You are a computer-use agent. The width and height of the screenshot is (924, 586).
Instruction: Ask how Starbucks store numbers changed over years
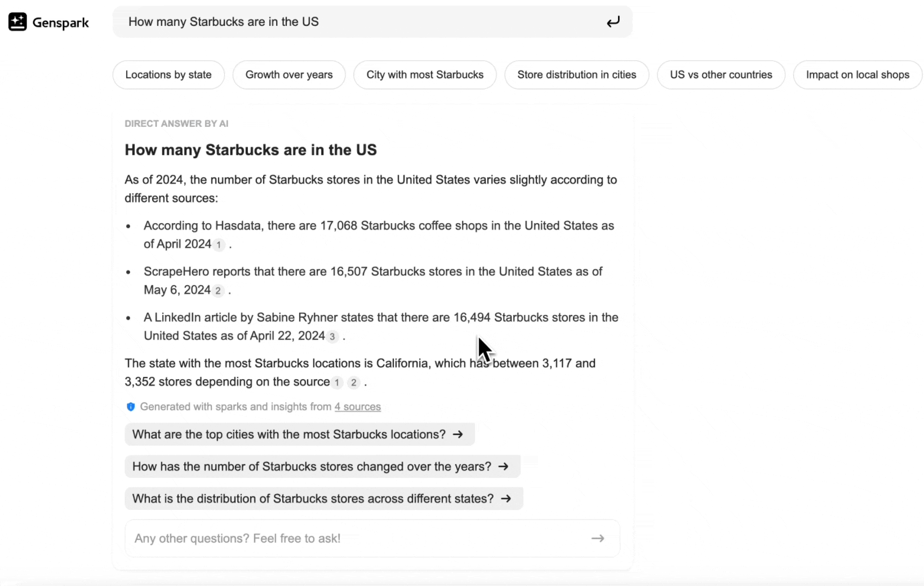pos(321,467)
